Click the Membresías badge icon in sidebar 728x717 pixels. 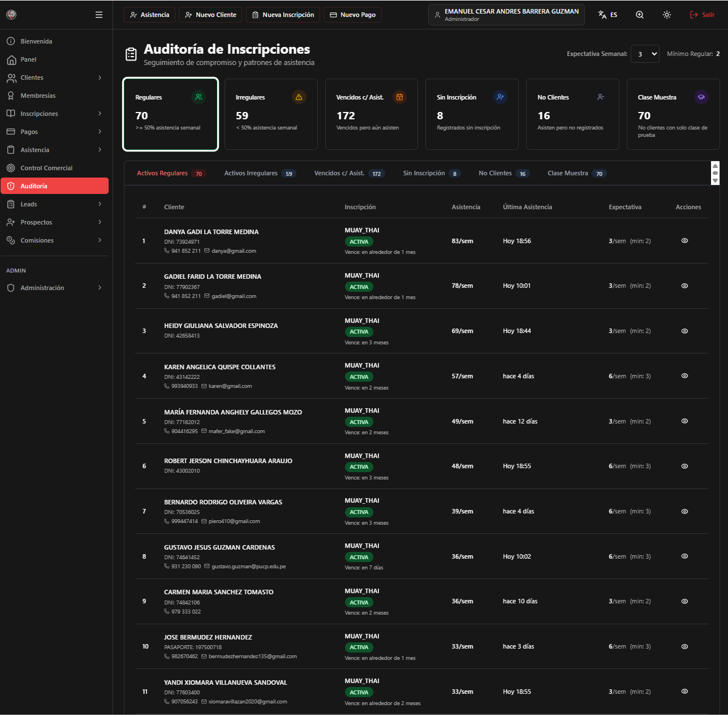pyautogui.click(x=11, y=96)
